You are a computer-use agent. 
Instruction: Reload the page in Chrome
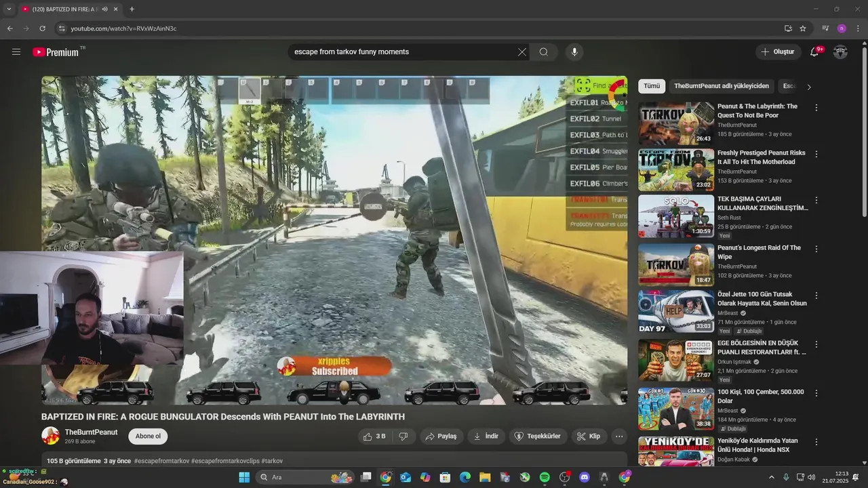point(42,28)
